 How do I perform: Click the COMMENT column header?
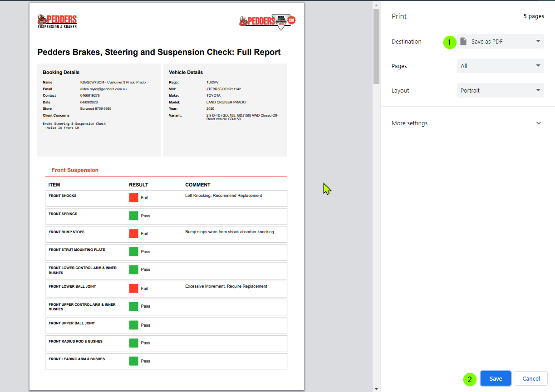click(x=198, y=185)
